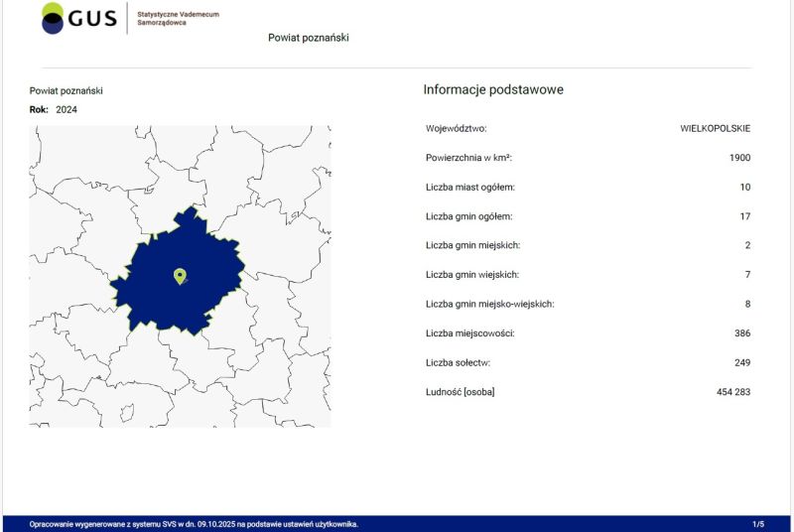Click the page indicator 1/5 in footer
Image resolution: width=794 pixels, height=532 pixels.
(x=758, y=524)
